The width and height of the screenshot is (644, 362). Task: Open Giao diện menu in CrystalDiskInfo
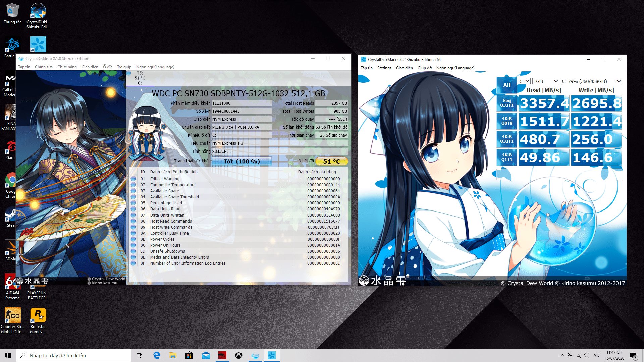90,67
